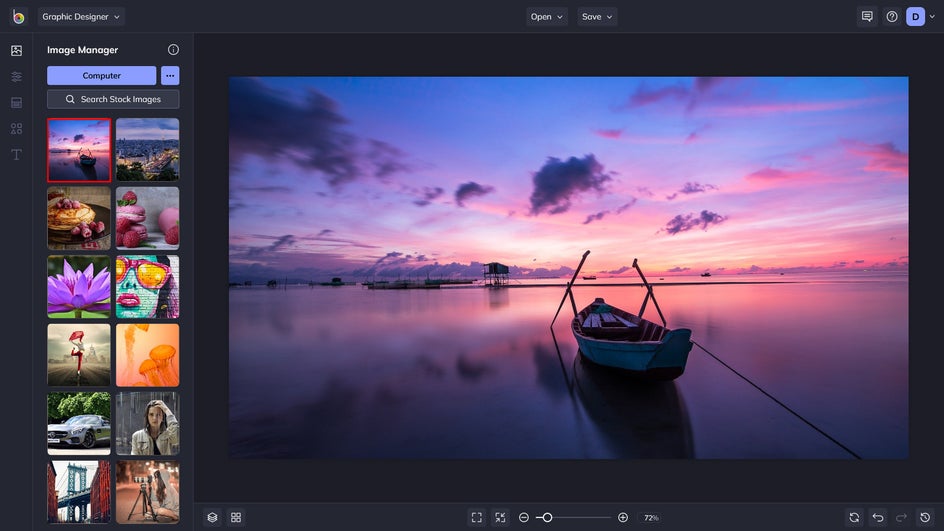This screenshot has height=531, width=944.
Task: Open the Graphics shapes sidebar icon
Action: pos(16,128)
